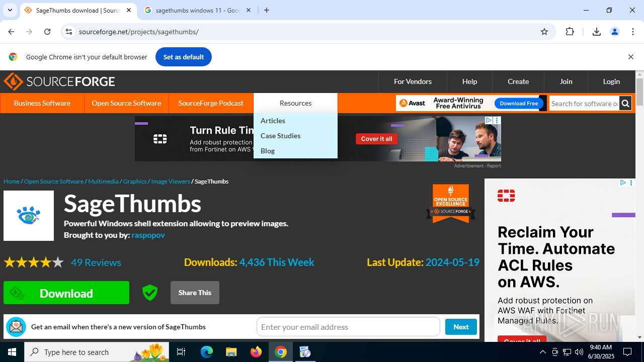Image resolution: width=644 pixels, height=362 pixels.
Task: Open the Create menu item
Action: 518,81
